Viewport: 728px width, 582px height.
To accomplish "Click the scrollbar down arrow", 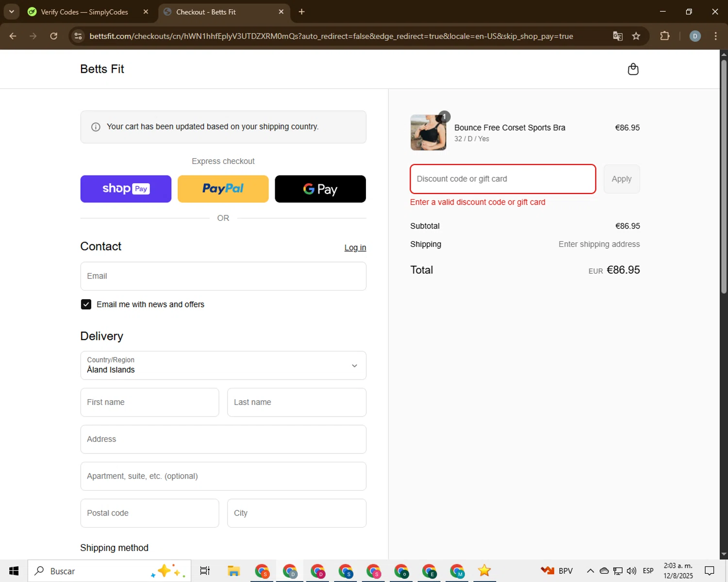I will (724, 554).
